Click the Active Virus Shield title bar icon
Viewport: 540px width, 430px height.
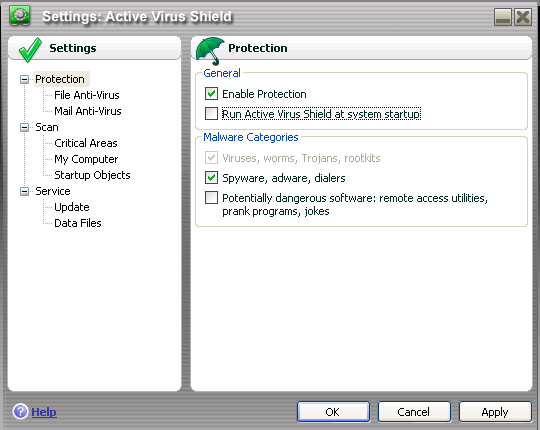point(20,16)
